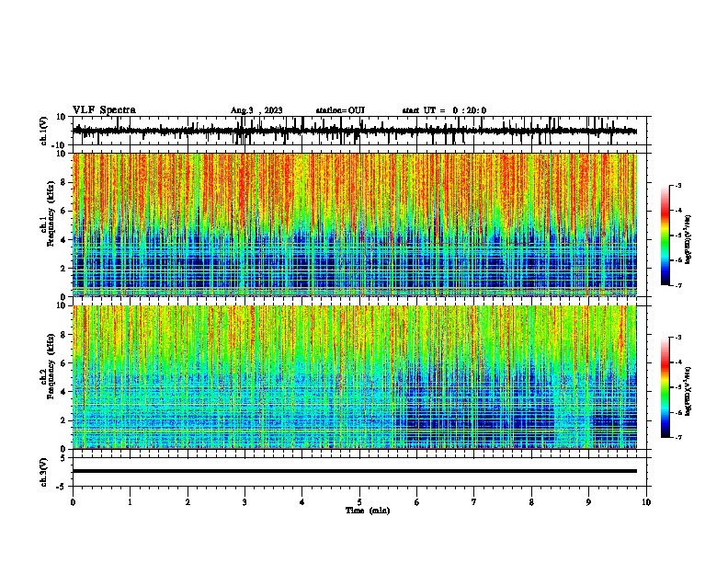Click the "5" tick on ch.3(V) axis
This screenshot has width=728, height=563.
tap(64, 458)
